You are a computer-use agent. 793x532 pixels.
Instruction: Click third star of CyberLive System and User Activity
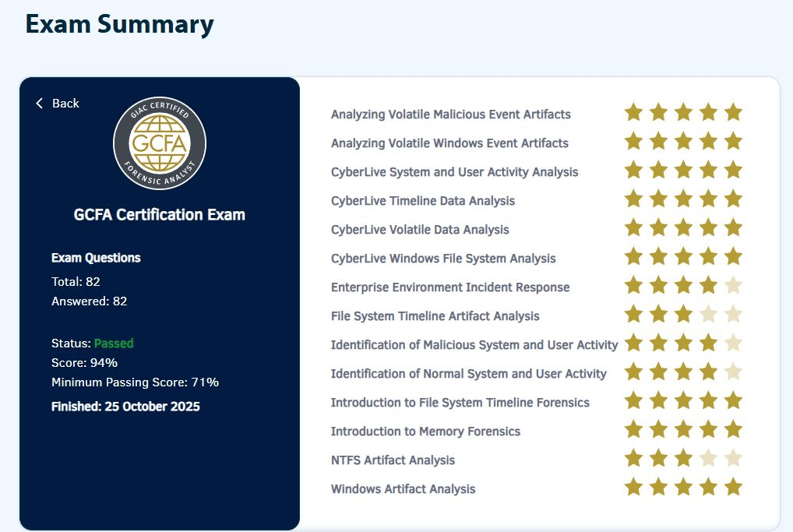click(683, 170)
